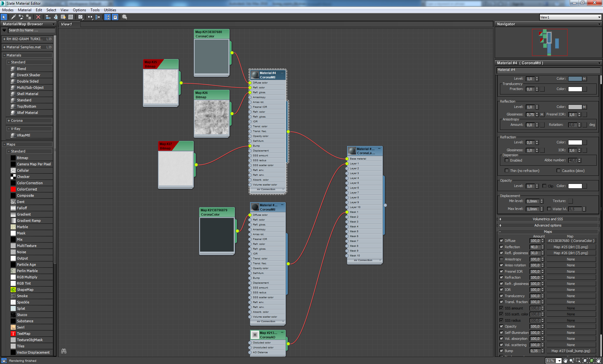The image size is (603, 364).
Task: Collapse Material #4 node with minus icon
Action: click(282, 73)
